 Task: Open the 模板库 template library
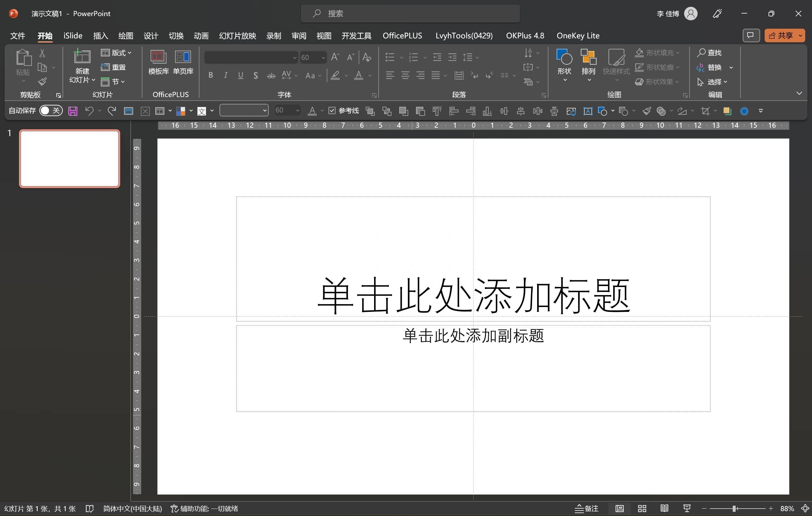159,62
